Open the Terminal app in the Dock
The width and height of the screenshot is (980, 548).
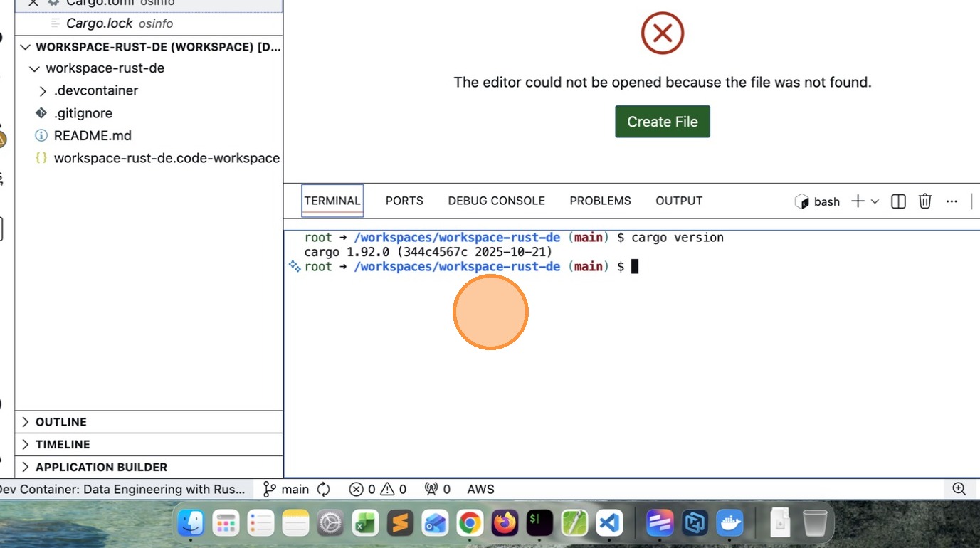click(x=539, y=524)
